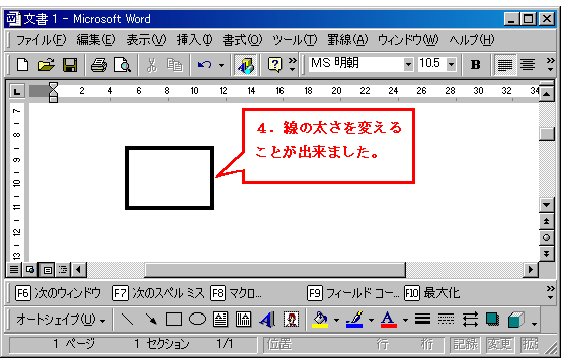The height and width of the screenshot is (364, 574).
Task: Click F8 マクロ button
Action: pyautogui.click(x=236, y=293)
